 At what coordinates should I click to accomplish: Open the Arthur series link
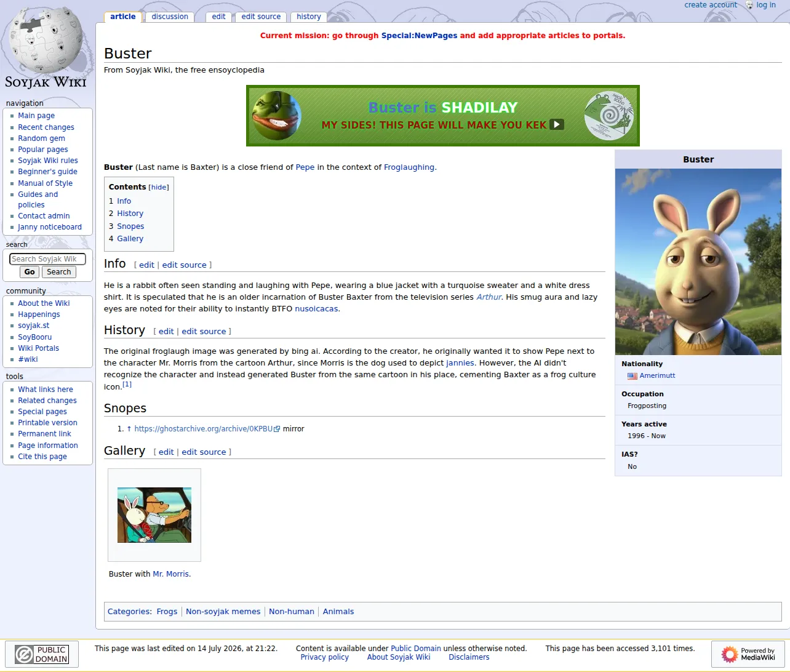coord(489,297)
